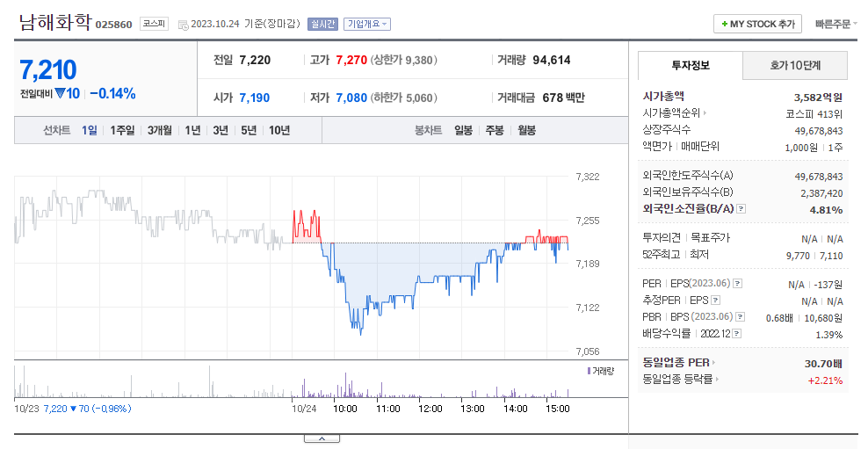Click the purple 거래량 legend marker

(x=589, y=371)
